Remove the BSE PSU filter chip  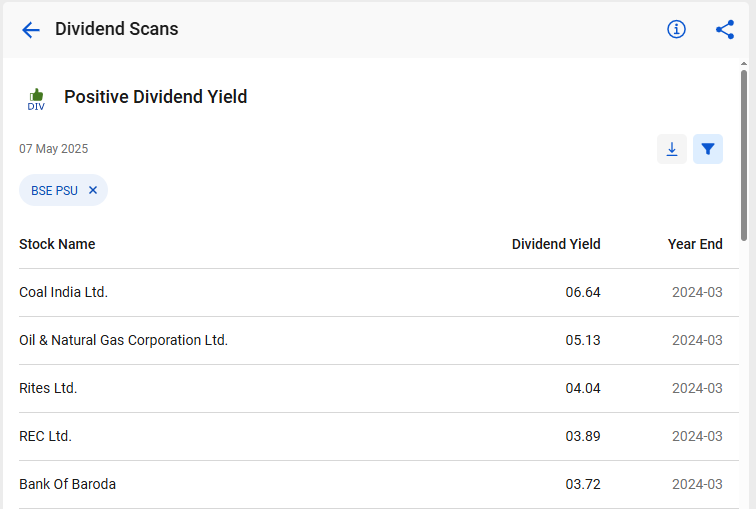93,190
